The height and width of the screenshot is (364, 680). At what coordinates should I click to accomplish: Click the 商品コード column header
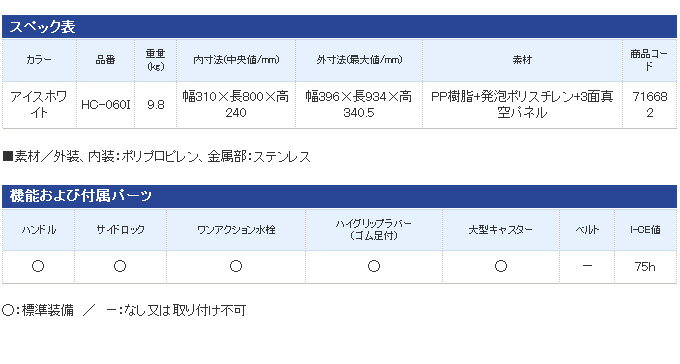(649, 60)
